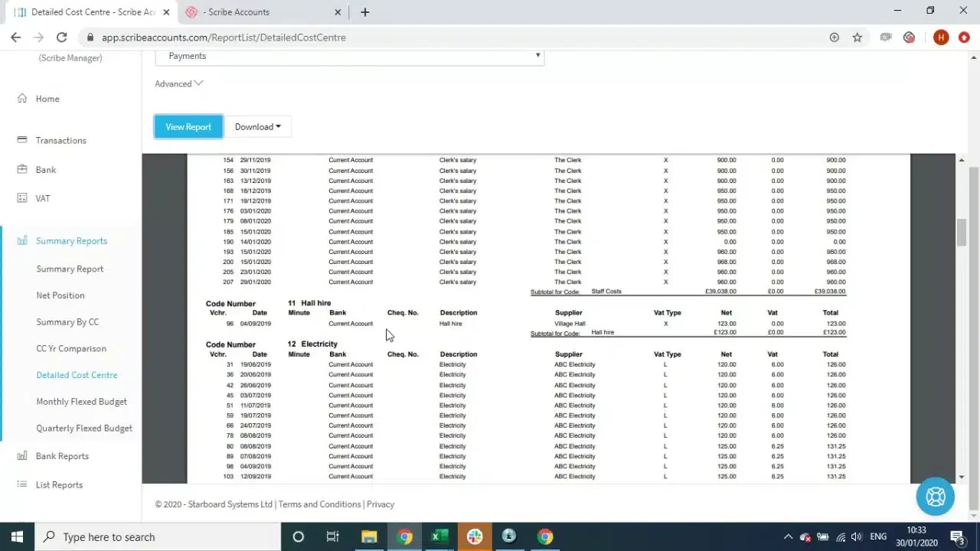The image size is (980, 551).
Task: Click the Transactions card icon
Action: click(x=21, y=140)
